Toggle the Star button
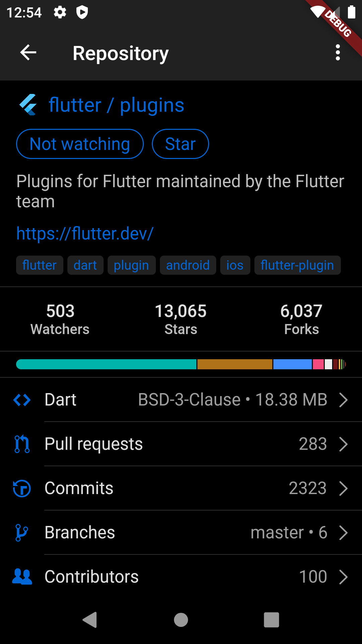The width and height of the screenshot is (362, 644). 180,144
